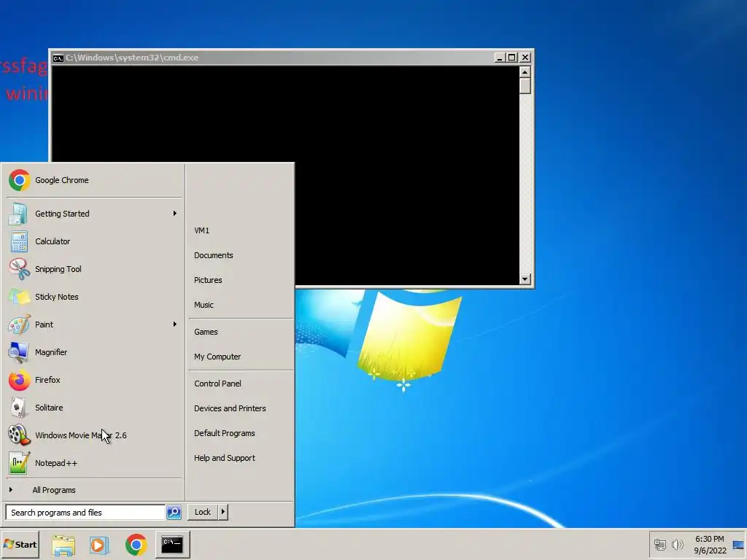The width and height of the screenshot is (747, 560).
Task: Open Help and Support
Action: click(x=225, y=458)
